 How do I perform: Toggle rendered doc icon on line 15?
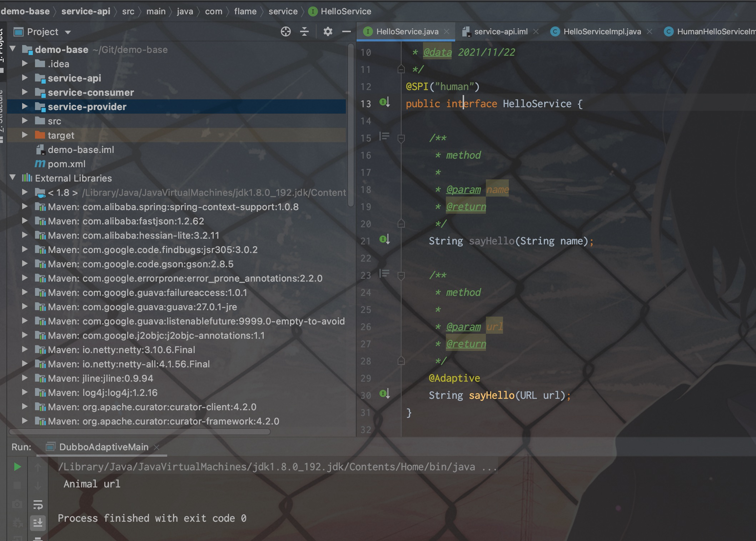click(x=384, y=137)
